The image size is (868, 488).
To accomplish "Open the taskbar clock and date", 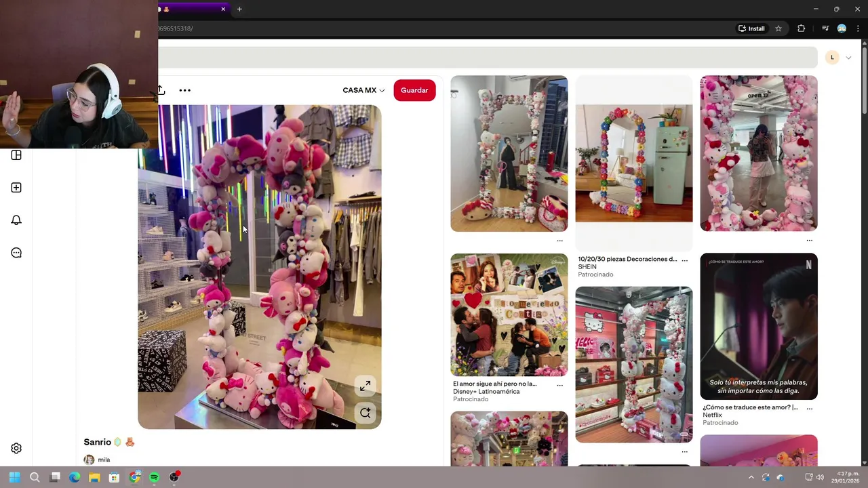I will 847,477.
